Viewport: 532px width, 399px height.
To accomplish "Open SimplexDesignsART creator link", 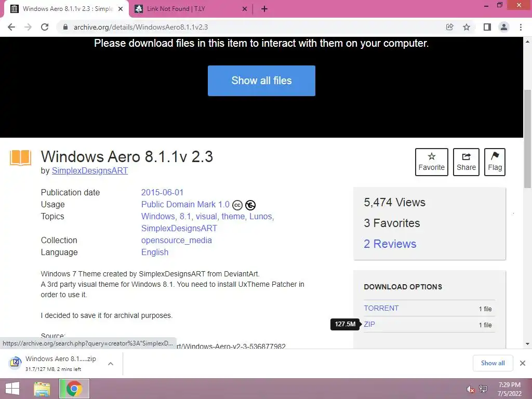I will pos(90,170).
